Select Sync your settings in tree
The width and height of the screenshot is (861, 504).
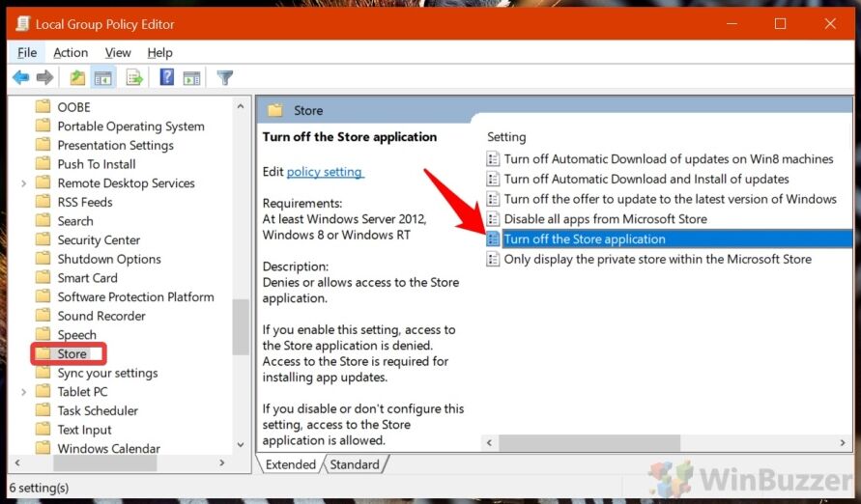107,373
